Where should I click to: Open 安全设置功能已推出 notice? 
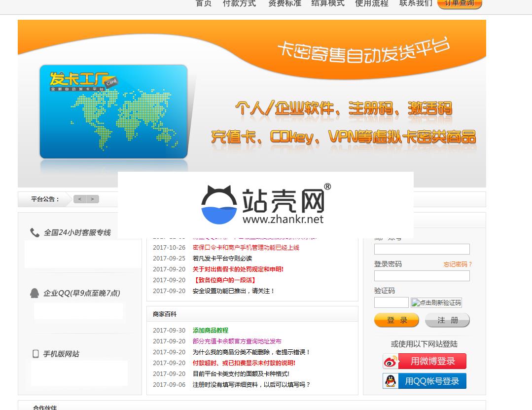tap(233, 291)
